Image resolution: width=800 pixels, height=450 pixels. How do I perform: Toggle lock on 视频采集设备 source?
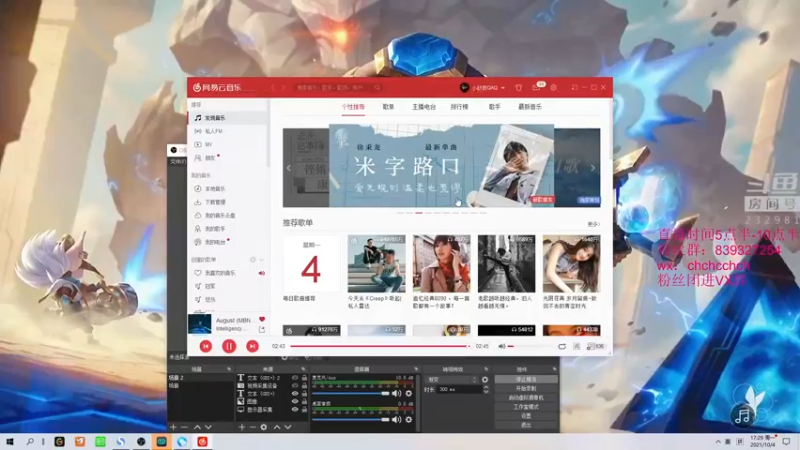coord(304,386)
